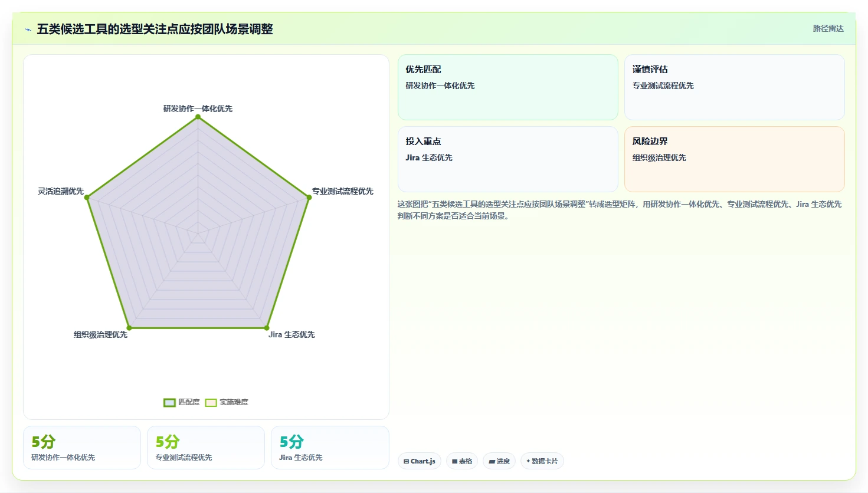Click the radar point at 灵活追溯优先

[87, 198]
